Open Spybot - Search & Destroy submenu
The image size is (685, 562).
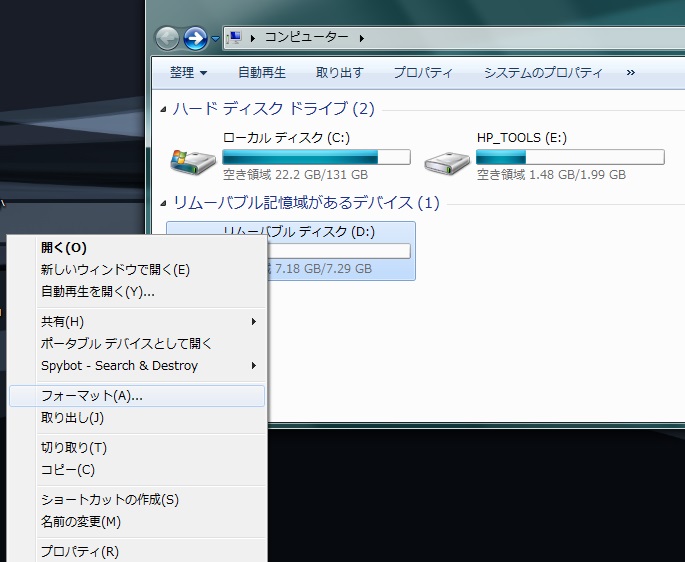click(137, 365)
